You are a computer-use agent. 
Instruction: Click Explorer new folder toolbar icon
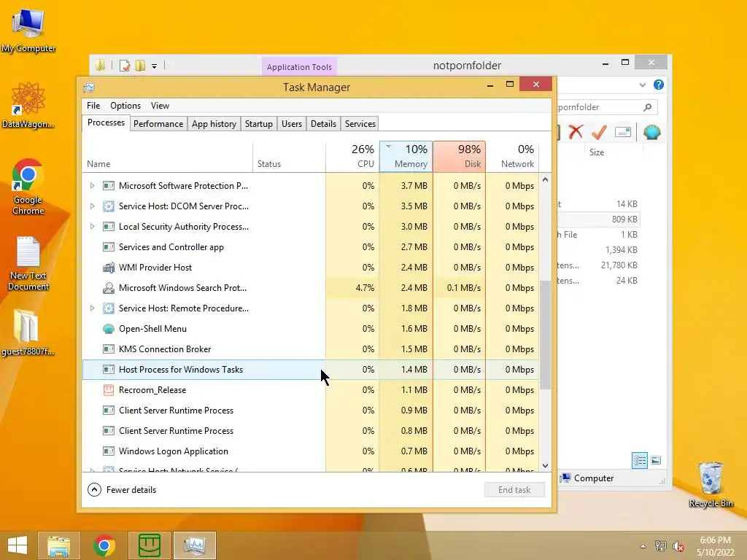coord(141,65)
